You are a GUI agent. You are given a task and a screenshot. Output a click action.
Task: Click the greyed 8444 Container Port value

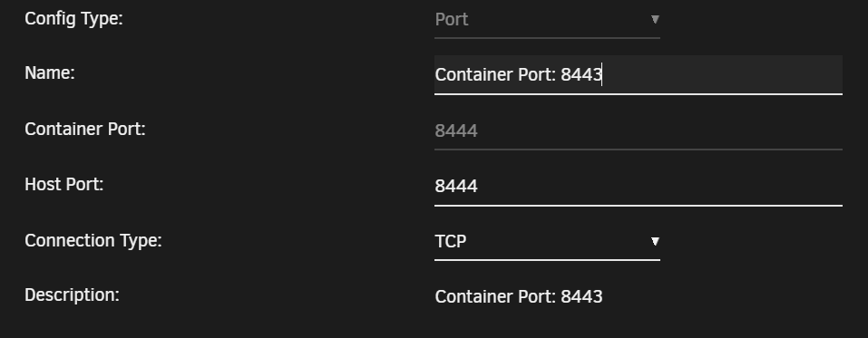[x=456, y=131]
